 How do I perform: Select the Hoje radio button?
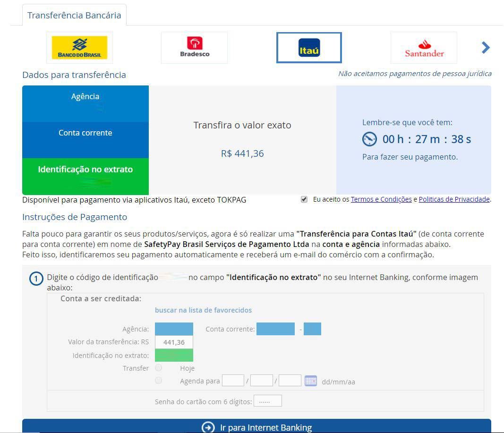pyautogui.click(x=158, y=367)
